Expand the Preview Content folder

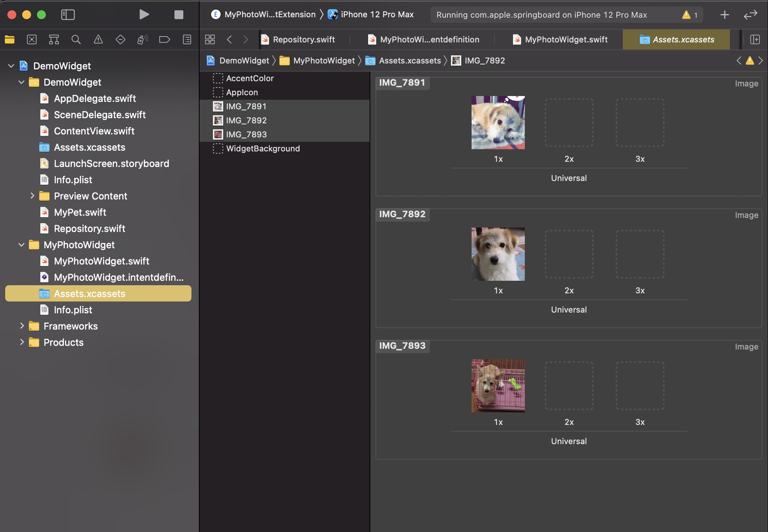click(x=32, y=196)
